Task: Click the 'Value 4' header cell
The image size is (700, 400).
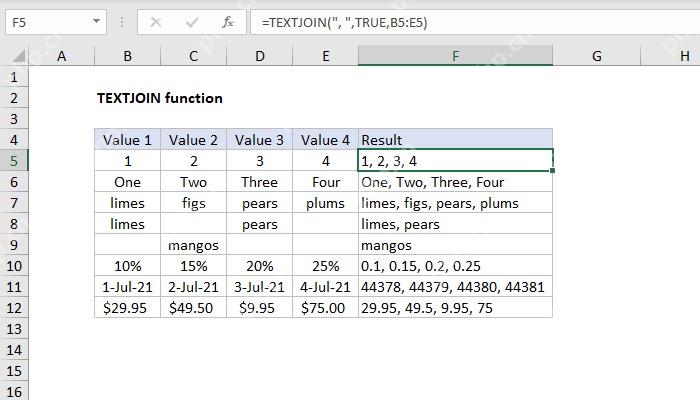Action: [325, 140]
